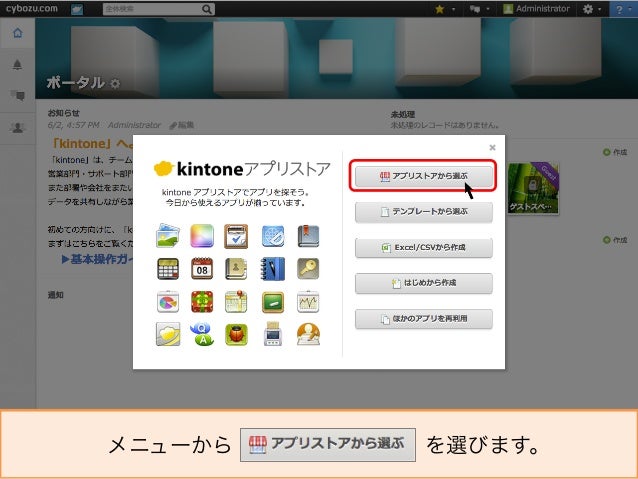This screenshot has width=638, height=479.
Task: Click the search magnifier icon
Action: tap(207, 9)
